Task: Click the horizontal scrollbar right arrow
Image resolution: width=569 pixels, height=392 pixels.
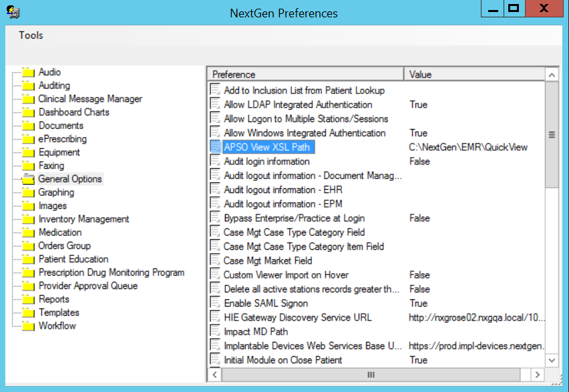Action: 538,375
